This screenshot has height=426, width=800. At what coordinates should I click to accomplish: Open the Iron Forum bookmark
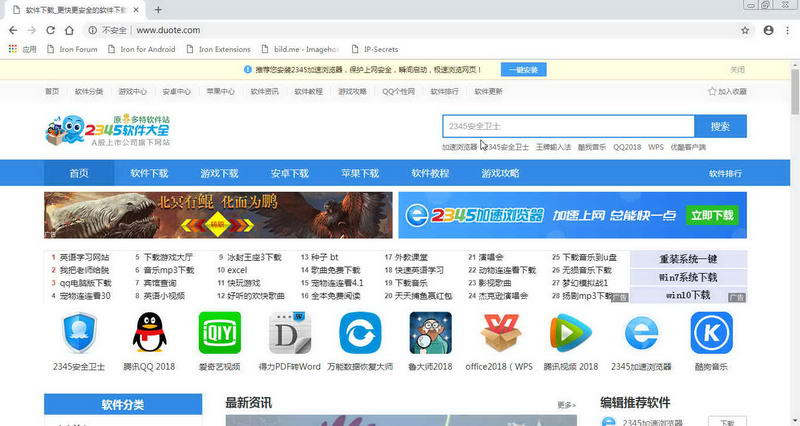coord(72,49)
